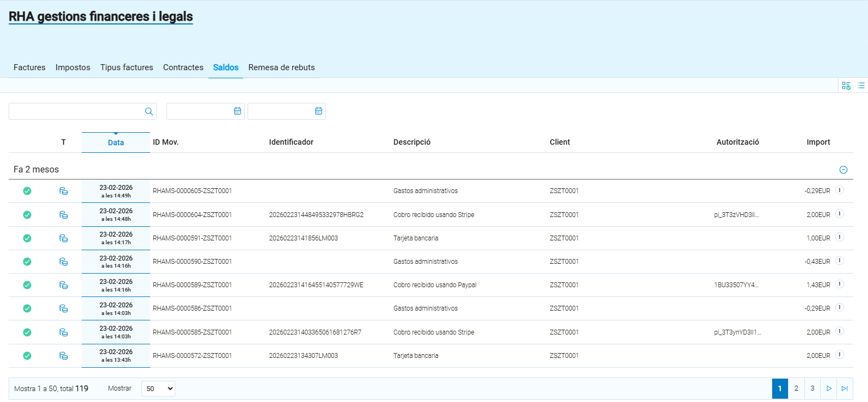
Task: Jump to the last page of results
Action: coord(844,388)
